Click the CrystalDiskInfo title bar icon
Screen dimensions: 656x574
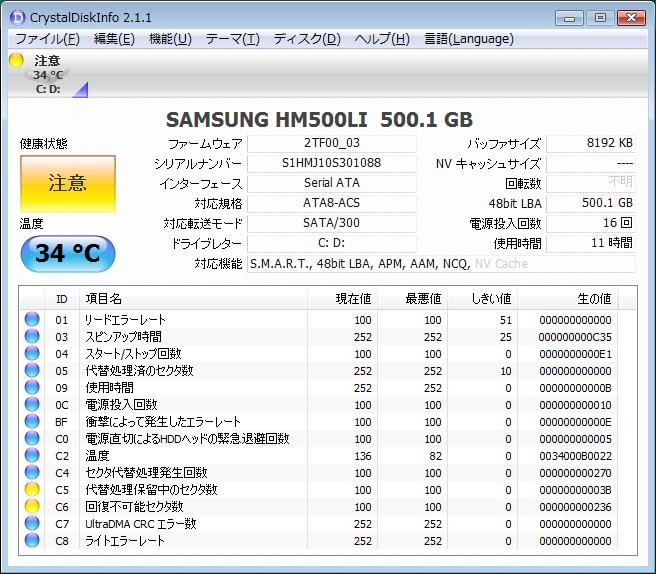pos(18,18)
